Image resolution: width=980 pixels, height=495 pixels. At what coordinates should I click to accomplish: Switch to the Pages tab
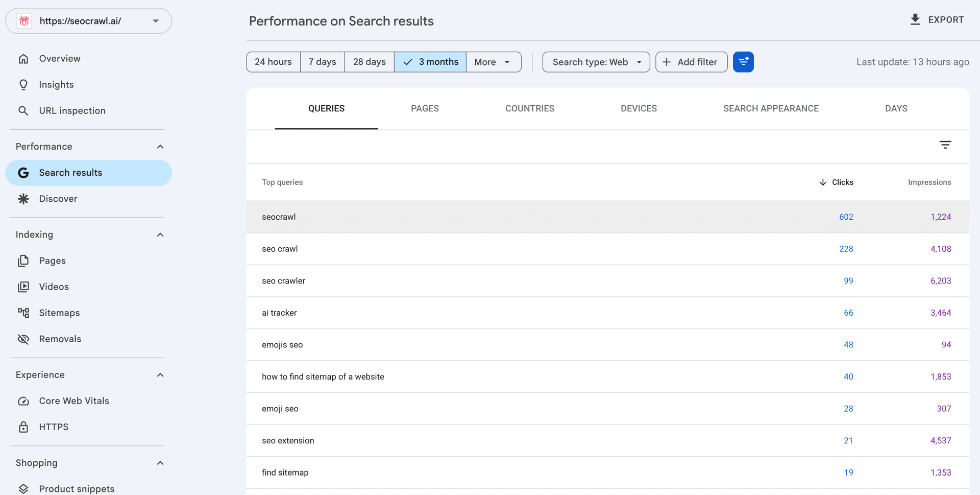425,109
